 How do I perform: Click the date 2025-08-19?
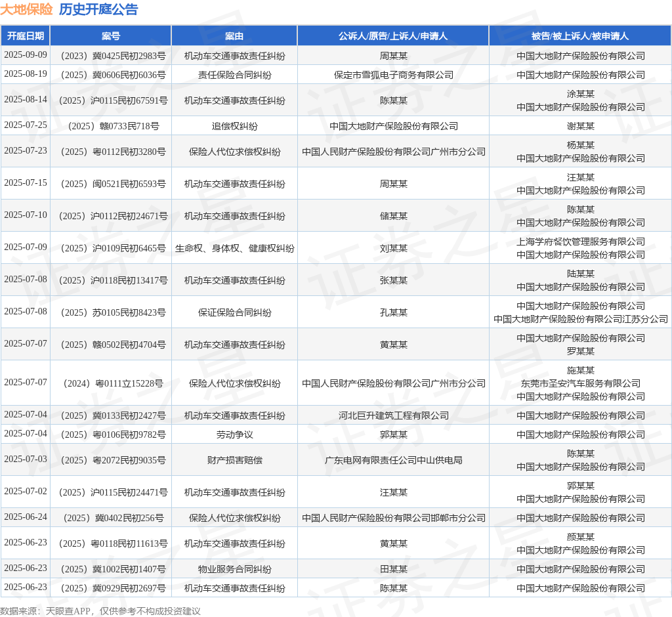coord(26,74)
